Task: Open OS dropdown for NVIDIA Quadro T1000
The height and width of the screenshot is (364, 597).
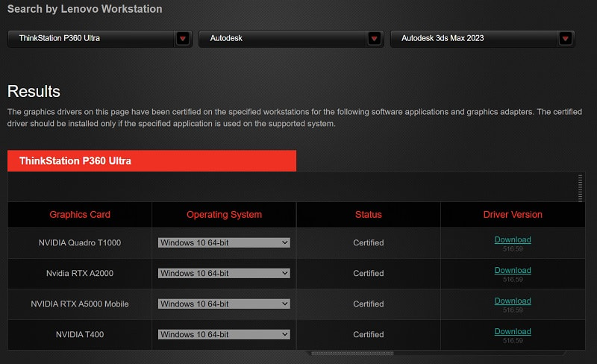Action: click(x=224, y=243)
